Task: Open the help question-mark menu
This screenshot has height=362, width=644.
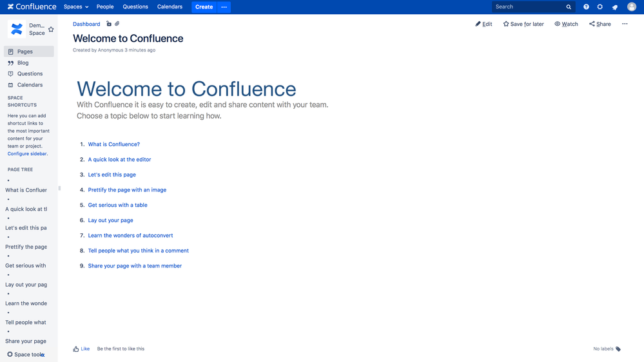Action: 586,7
